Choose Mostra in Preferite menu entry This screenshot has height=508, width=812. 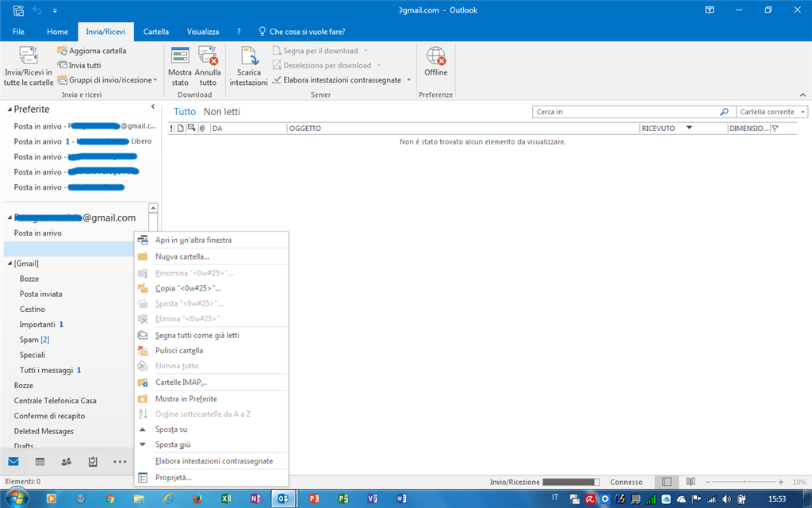(211, 398)
